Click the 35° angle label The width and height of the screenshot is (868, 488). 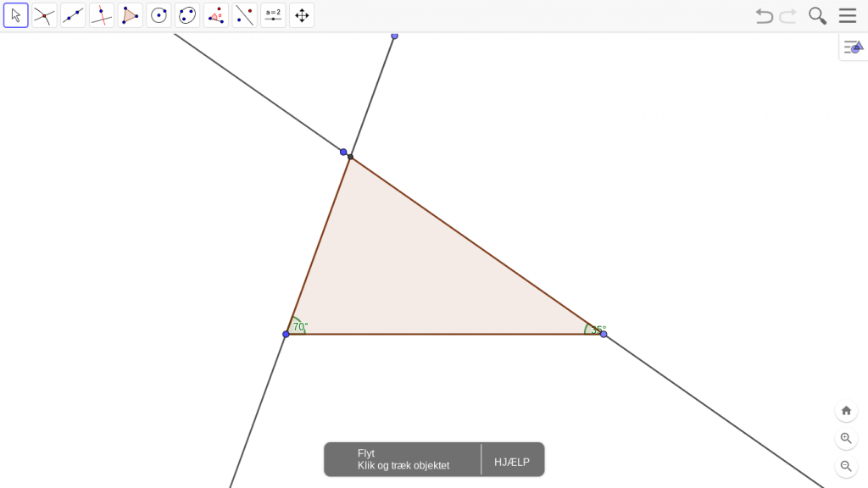click(x=598, y=330)
